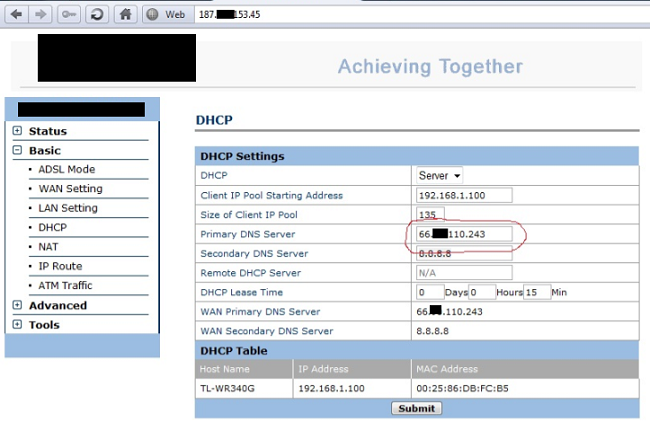Click the Primary DNS Server label
The width and height of the screenshot is (650, 421).
(x=248, y=235)
